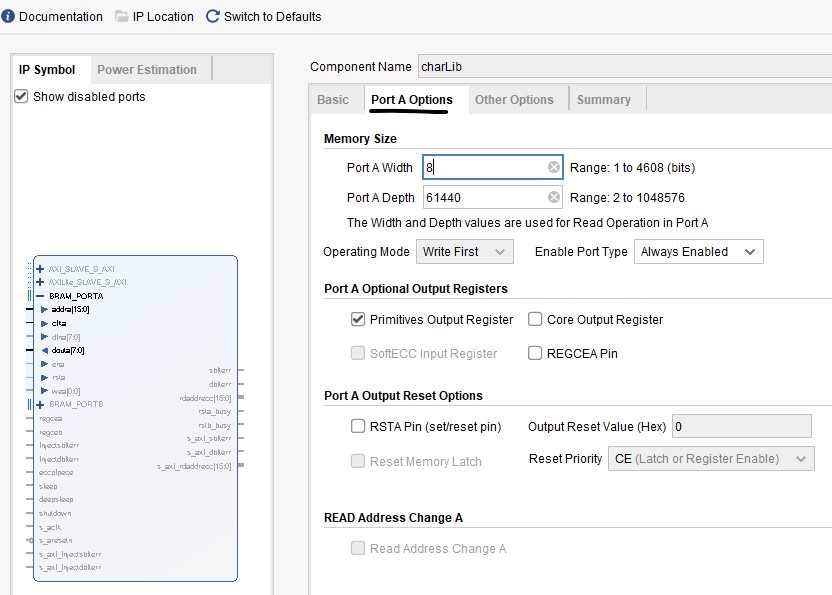Expand the BRAM_PORTB interface plus icon
Screen dimensions: 832x595
tap(40, 404)
